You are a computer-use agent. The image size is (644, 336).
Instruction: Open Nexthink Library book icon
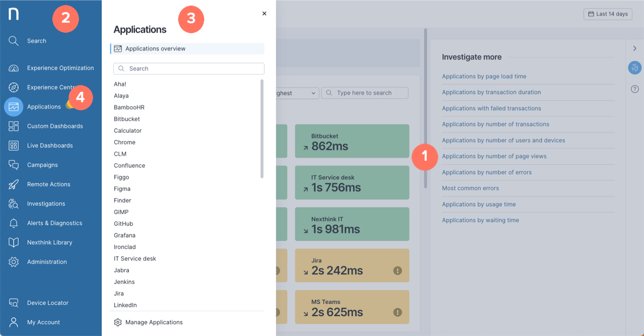14,242
